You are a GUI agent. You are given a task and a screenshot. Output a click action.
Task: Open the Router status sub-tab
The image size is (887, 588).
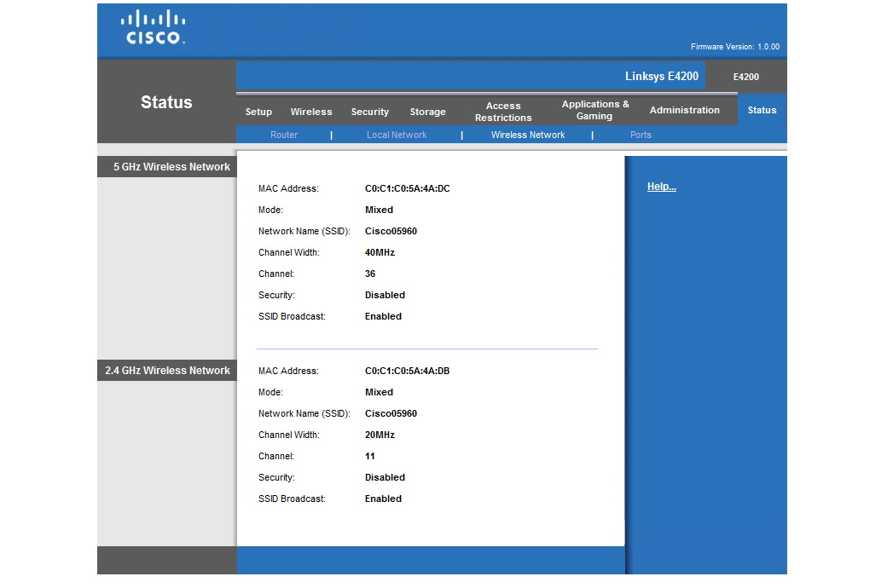click(284, 135)
